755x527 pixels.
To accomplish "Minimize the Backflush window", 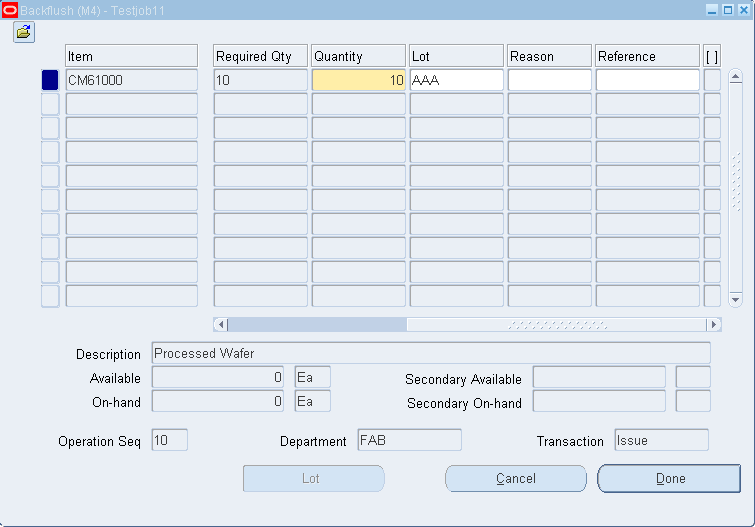I will coord(712,10).
